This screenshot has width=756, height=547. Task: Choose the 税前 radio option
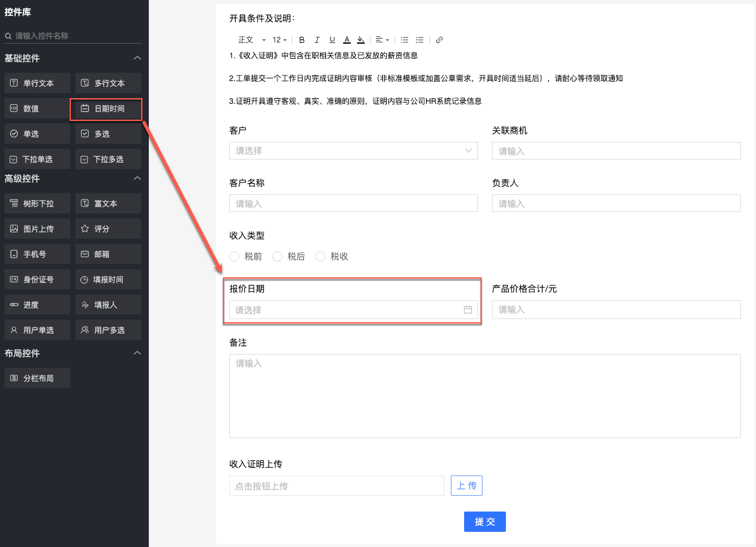pos(234,256)
